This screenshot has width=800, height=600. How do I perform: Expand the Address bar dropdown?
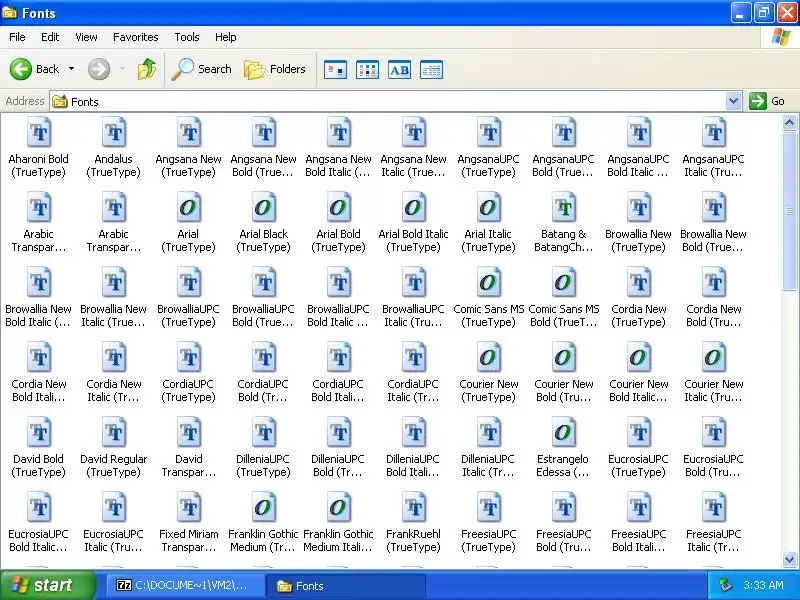[733, 101]
